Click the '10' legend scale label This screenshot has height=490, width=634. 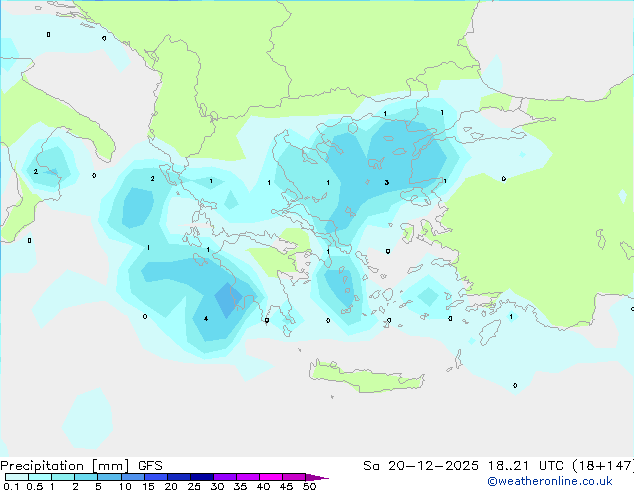125,486
